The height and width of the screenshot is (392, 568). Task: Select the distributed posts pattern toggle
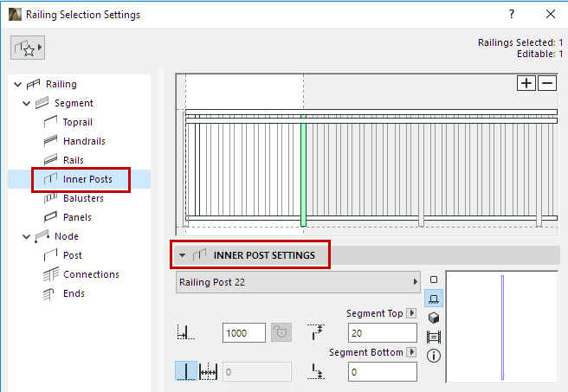[209, 371]
